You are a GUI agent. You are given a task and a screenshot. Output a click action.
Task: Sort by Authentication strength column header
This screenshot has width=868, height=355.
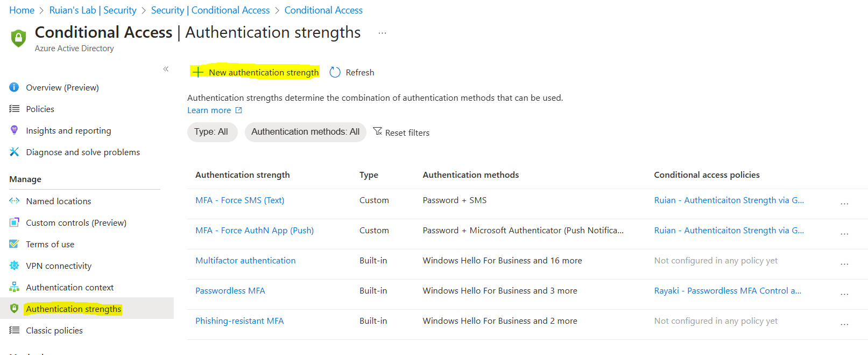(x=243, y=175)
